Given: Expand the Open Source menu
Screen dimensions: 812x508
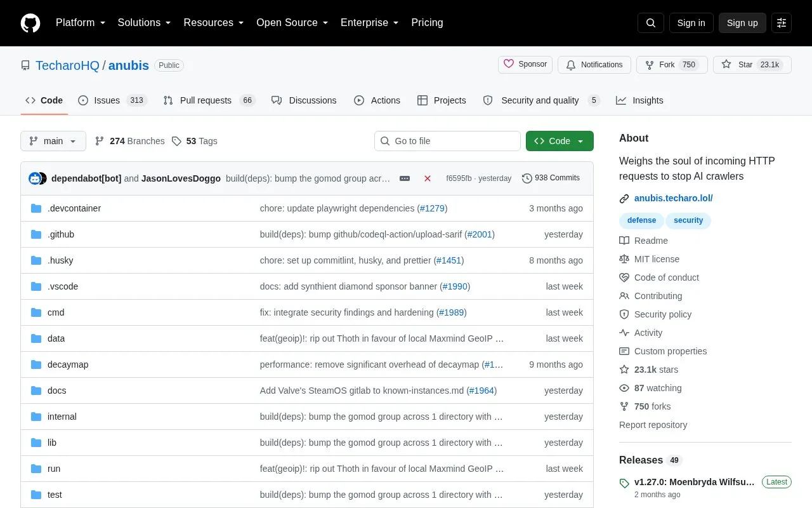Looking at the screenshot, I should [x=292, y=23].
